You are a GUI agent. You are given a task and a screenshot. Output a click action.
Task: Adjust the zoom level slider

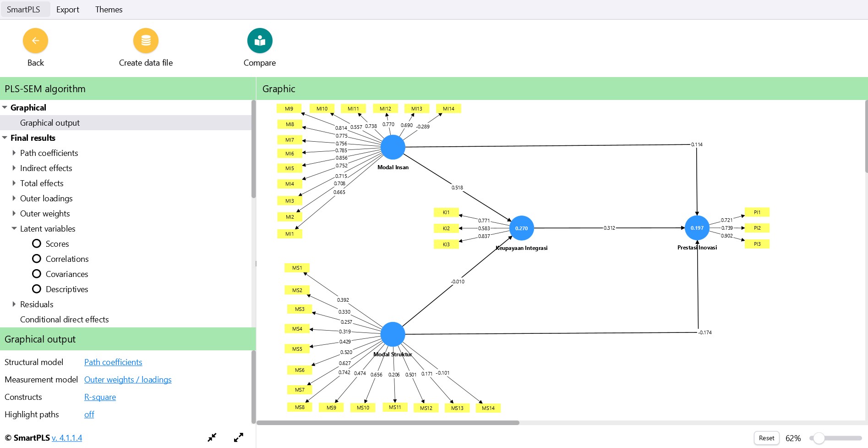[x=819, y=438]
